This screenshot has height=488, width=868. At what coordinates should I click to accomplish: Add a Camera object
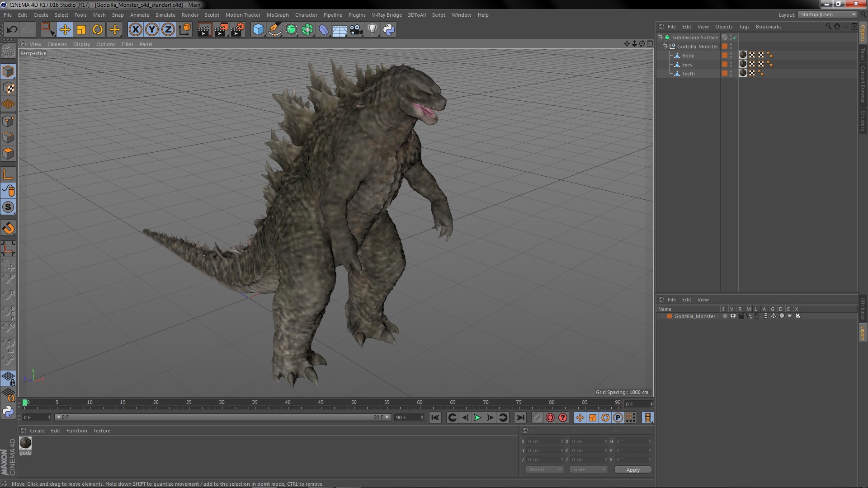pyautogui.click(x=356, y=30)
